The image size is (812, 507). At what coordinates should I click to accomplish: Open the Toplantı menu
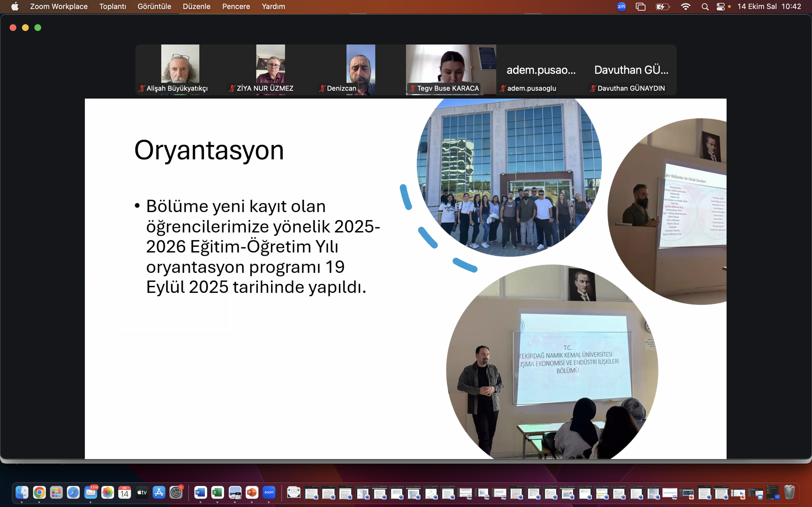click(x=112, y=6)
